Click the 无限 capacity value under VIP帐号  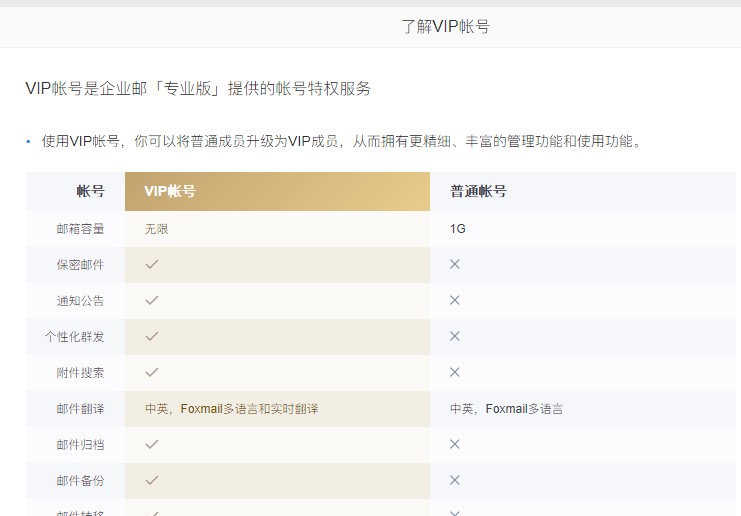point(157,229)
